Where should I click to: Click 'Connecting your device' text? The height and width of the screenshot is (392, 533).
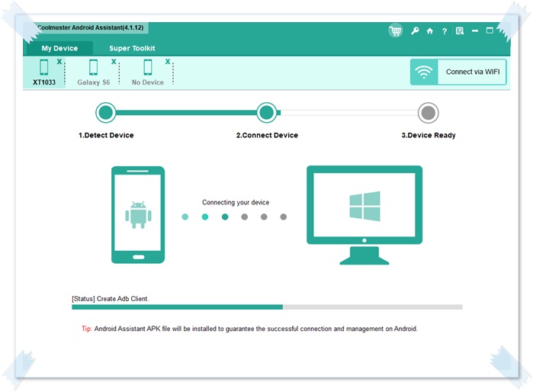pos(236,202)
